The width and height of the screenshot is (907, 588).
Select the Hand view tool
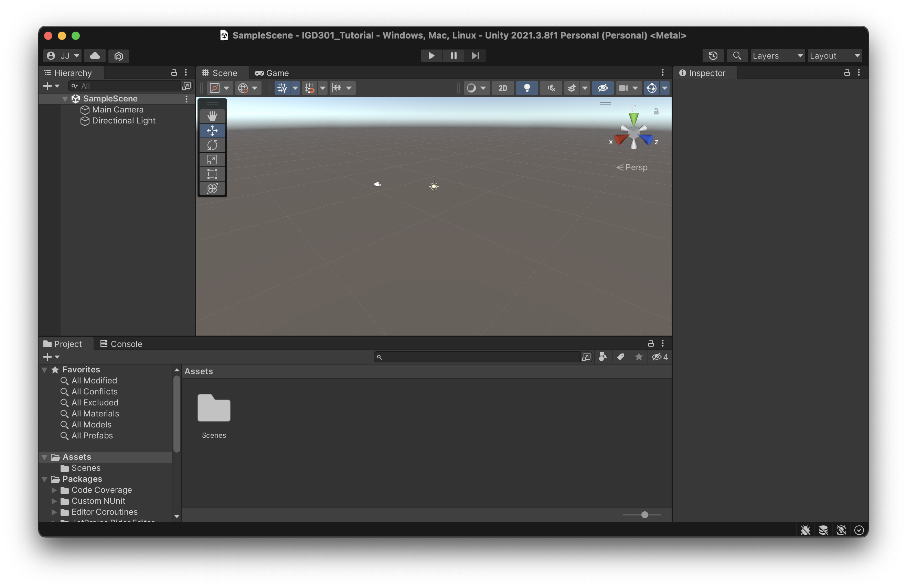212,116
